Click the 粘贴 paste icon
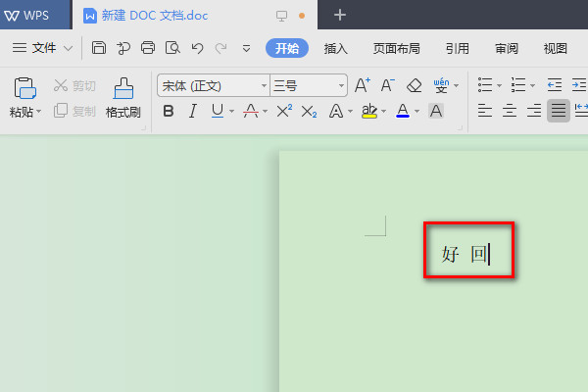The height and width of the screenshot is (392, 588). tap(24, 88)
